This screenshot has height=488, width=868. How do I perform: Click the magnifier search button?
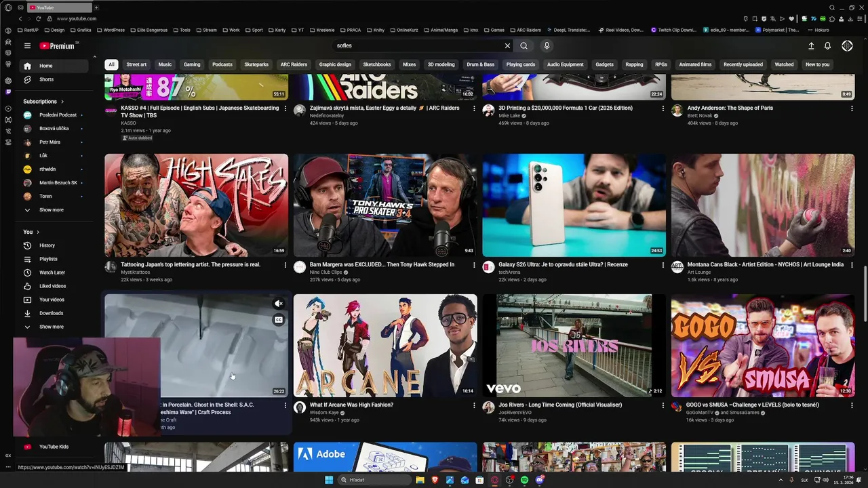tap(524, 45)
